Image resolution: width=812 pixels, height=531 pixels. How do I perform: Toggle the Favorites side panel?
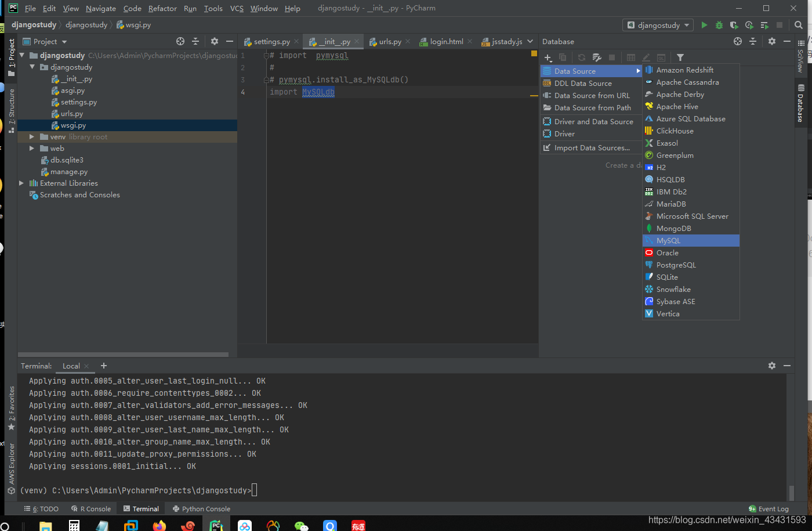click(x=12, y=409)
